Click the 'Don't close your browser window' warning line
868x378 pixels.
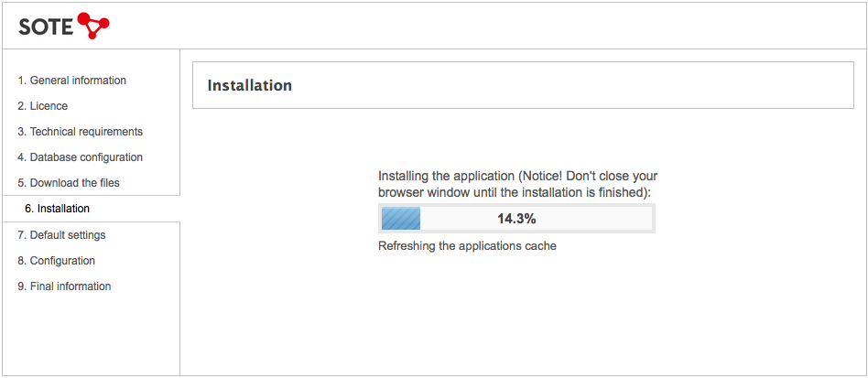click(x=518, y=184)
